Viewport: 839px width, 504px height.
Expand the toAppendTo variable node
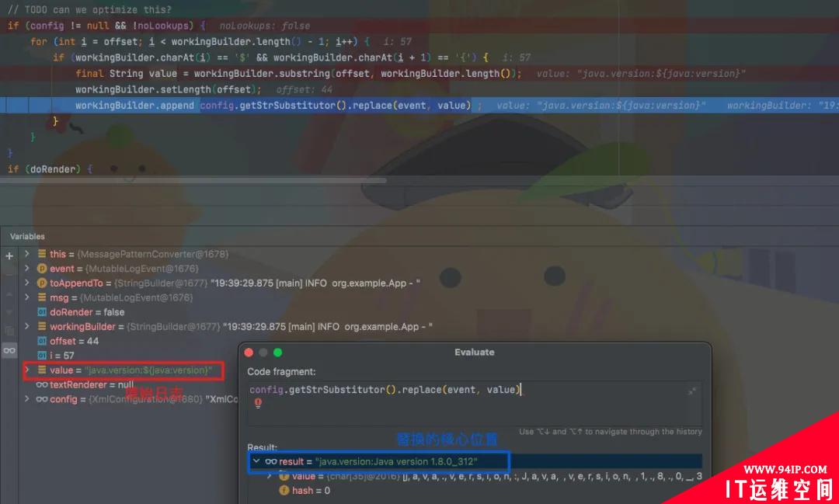pos(26,283)
